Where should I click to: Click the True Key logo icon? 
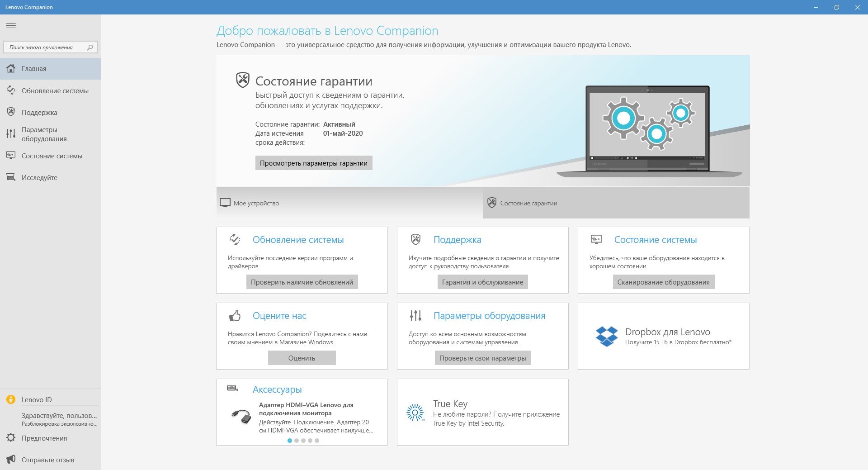pyautogui.click(x=415, y=413)
